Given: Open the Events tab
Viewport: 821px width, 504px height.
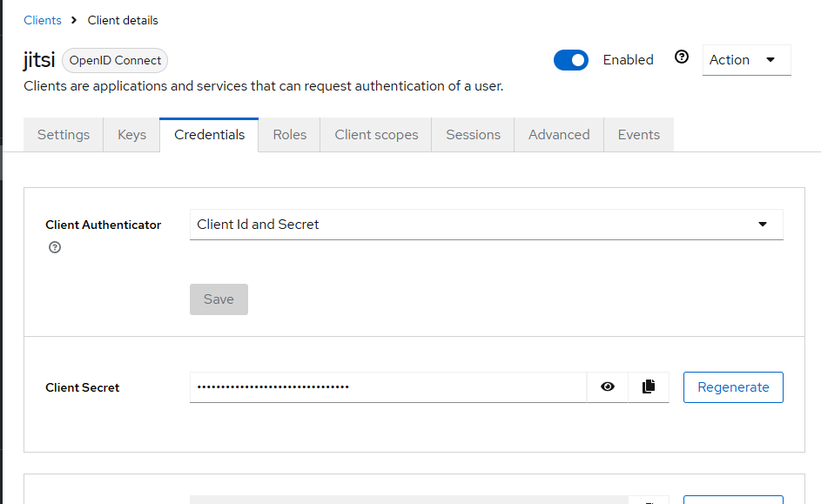Looking at the screenshot, I should tap(638, 135).
